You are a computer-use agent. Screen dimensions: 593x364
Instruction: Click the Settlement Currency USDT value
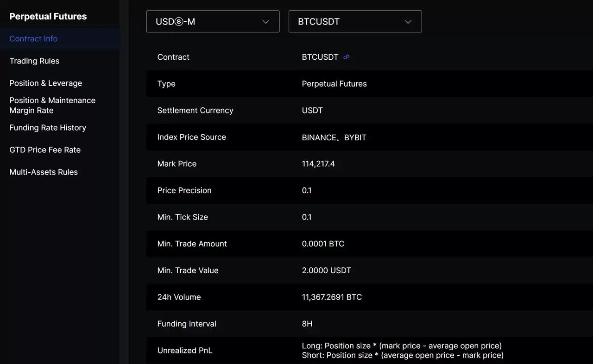point(312,111)
